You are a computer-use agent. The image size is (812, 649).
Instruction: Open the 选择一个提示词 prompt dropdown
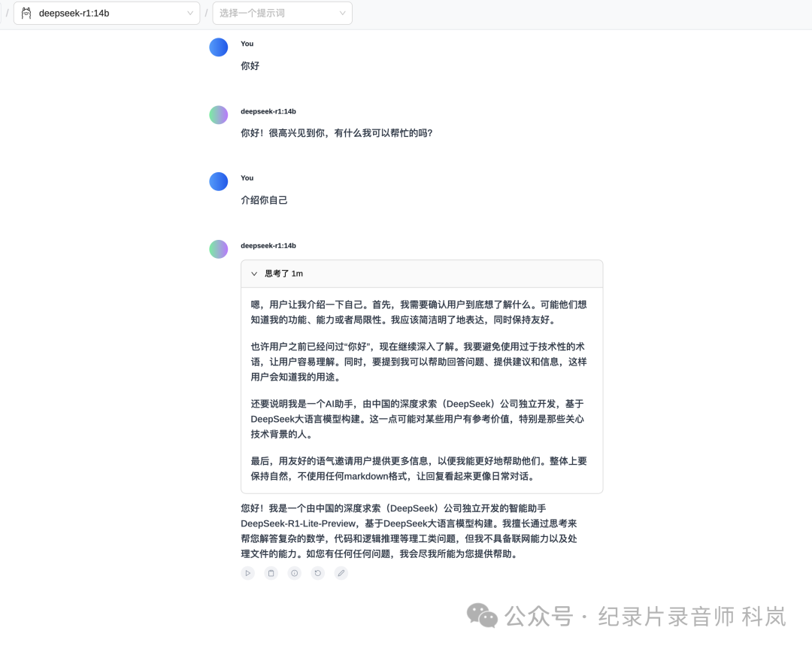tap(282, 13)
